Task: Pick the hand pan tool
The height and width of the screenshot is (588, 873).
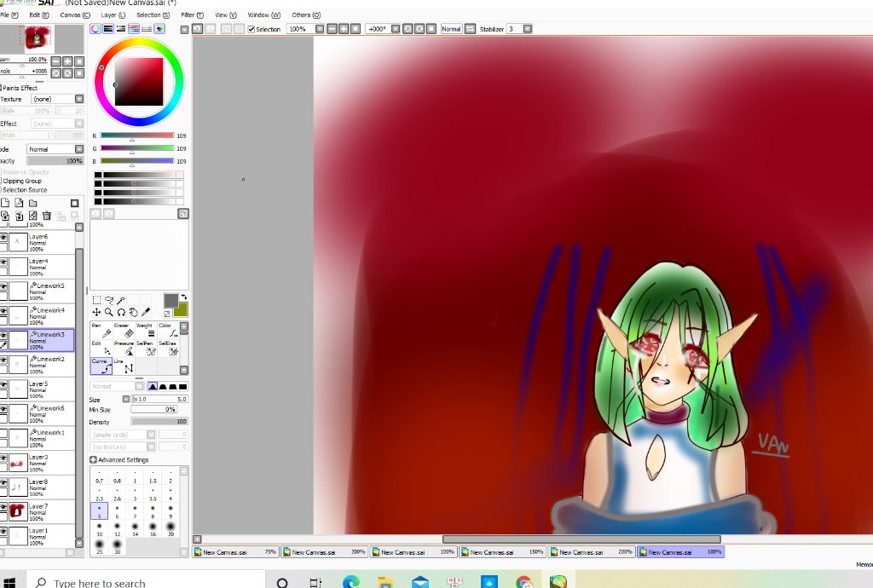Action: coord(133,312)
